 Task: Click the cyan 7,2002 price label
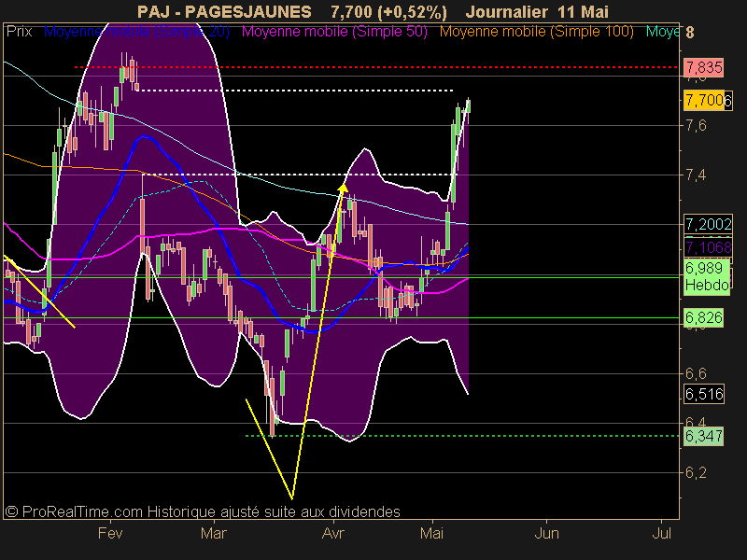coord(708,224)
